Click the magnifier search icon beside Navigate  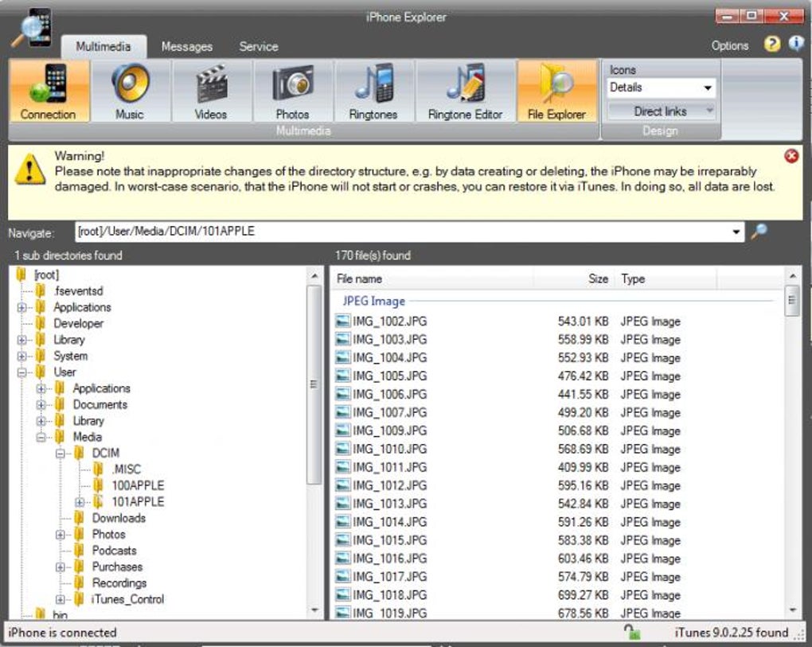click(x=759, y=232)
